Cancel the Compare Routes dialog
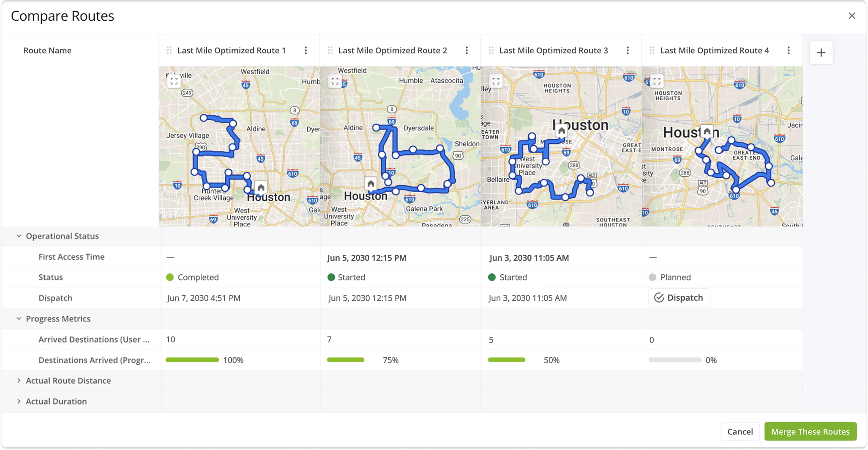 tap(740, 431)
